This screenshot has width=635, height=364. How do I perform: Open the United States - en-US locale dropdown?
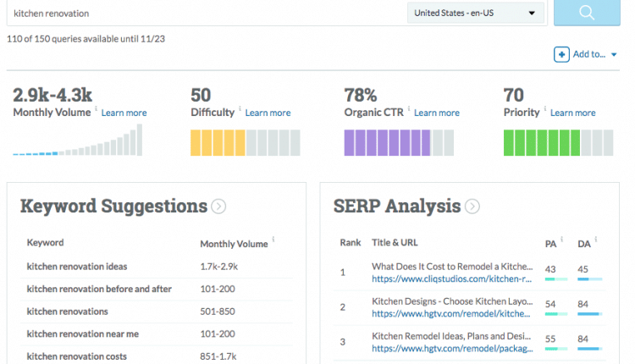476,13
